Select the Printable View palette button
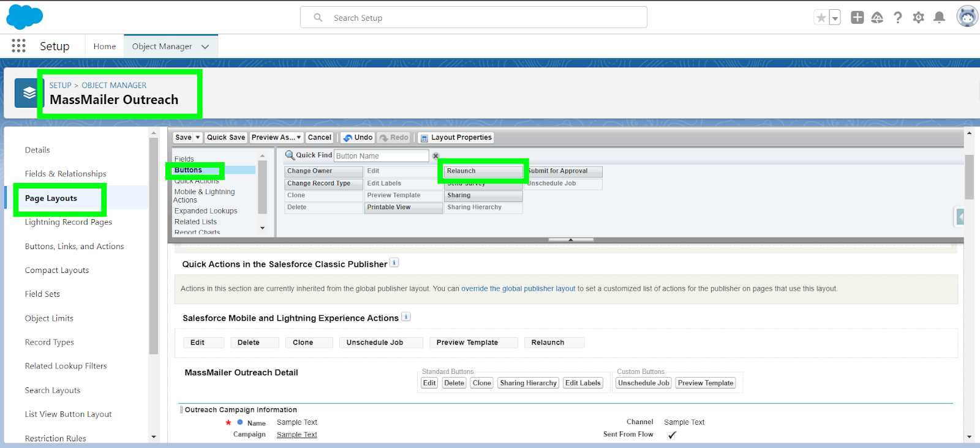This screenshot has height=448, width=980. tap(404, 207)
